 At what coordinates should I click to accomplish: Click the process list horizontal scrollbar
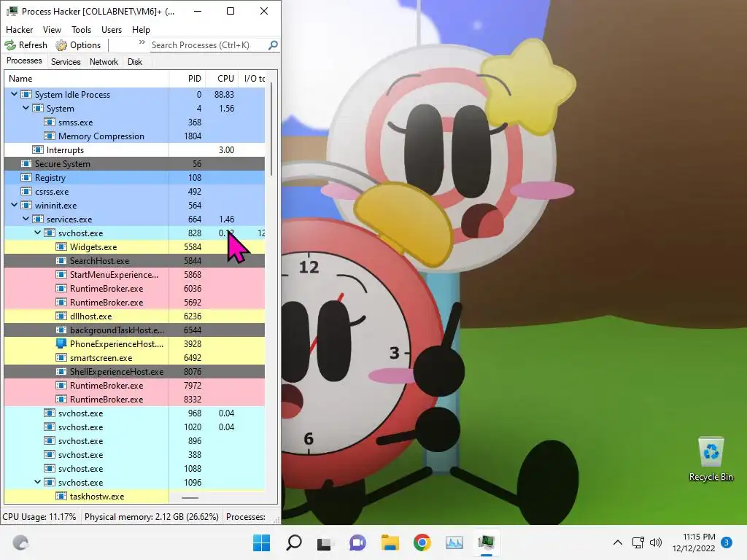190,497
